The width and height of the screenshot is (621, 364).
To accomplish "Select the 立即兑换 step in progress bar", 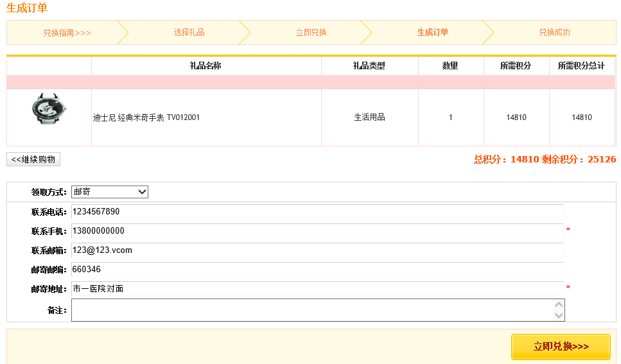I will pyautogui.click(x=311, y=33).
